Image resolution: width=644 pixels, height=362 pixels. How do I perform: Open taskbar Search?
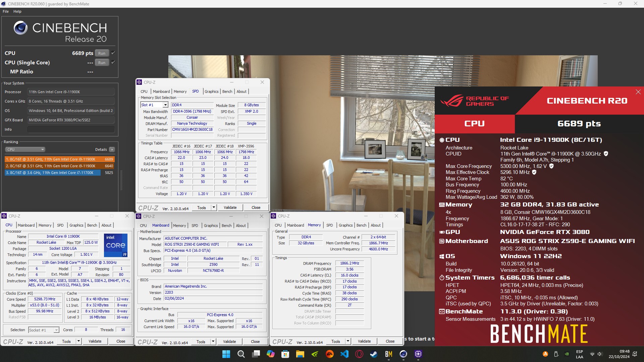coord(241,354)
